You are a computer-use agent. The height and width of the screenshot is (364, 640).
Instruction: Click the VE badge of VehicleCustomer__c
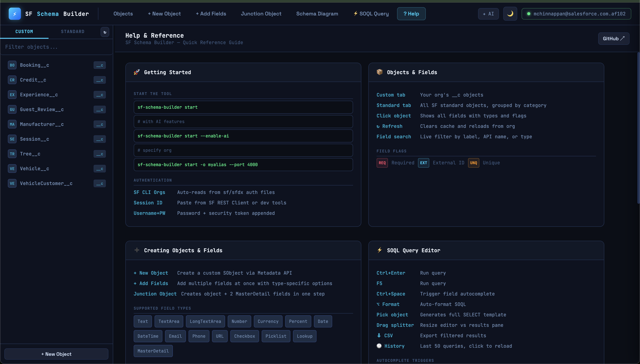[12, 183]
